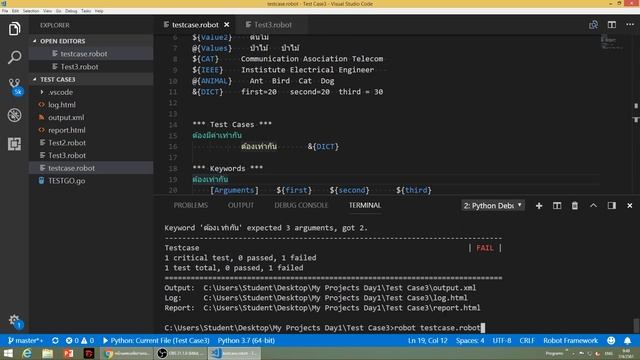Screen dimensions: 640x360
Task: Open the Windows Start button
Action: (8, 353)
